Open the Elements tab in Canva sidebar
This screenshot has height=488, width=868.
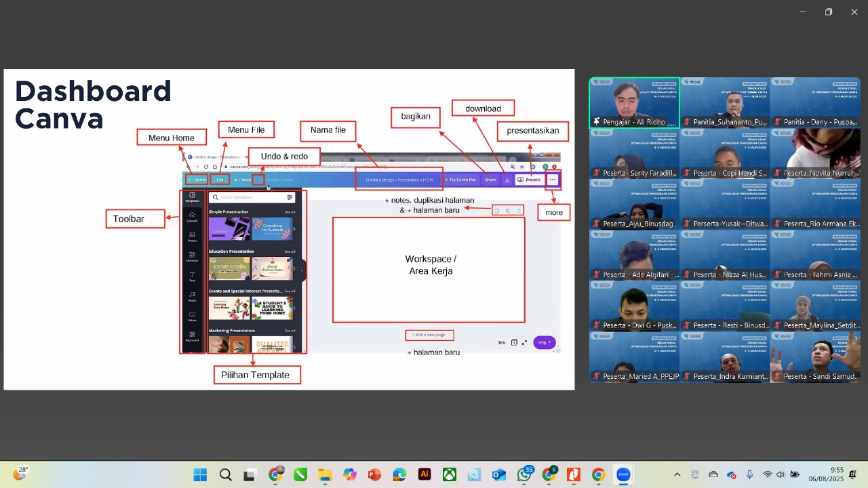coord(192,256)
